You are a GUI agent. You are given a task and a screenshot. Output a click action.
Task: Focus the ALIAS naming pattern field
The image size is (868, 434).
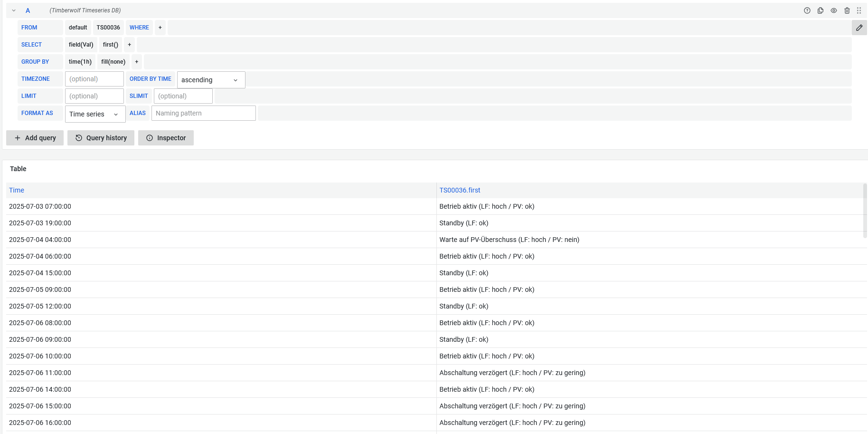click(x=203, y=113)
